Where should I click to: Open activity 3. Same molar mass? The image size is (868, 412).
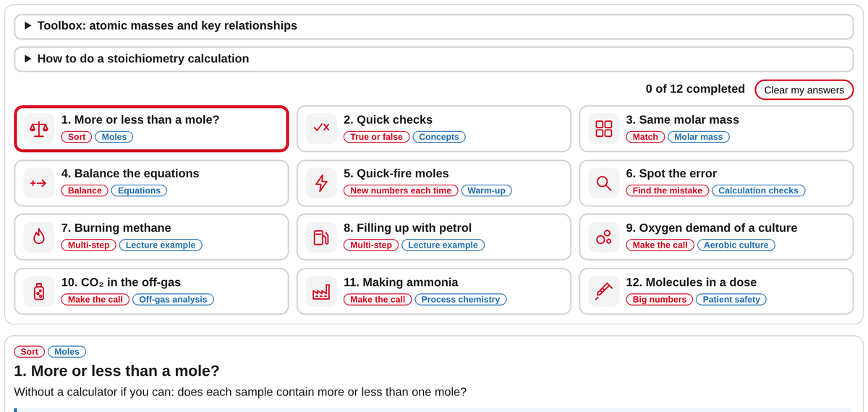coord(716,129)
